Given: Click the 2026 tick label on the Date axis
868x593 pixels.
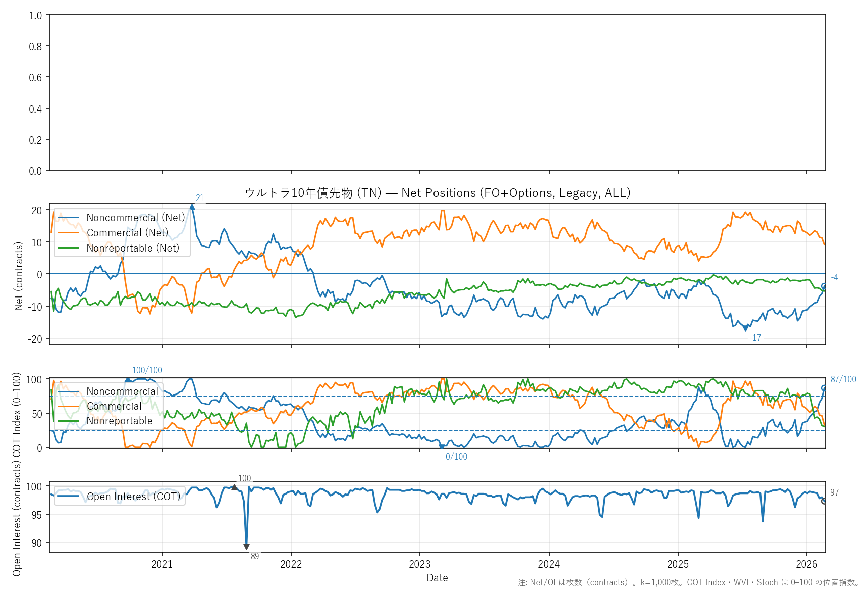Looking at the screenshot, I should 806,564.
